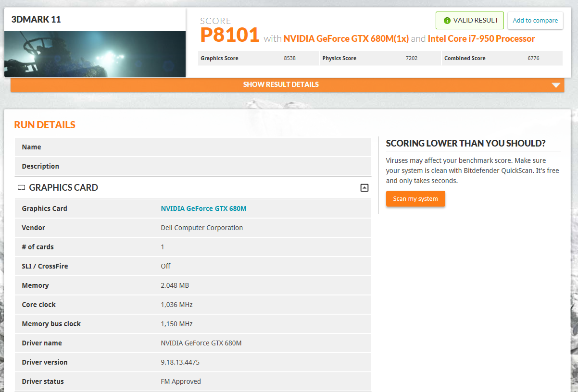Click Memory value 2,048 MB

(175, 285)
